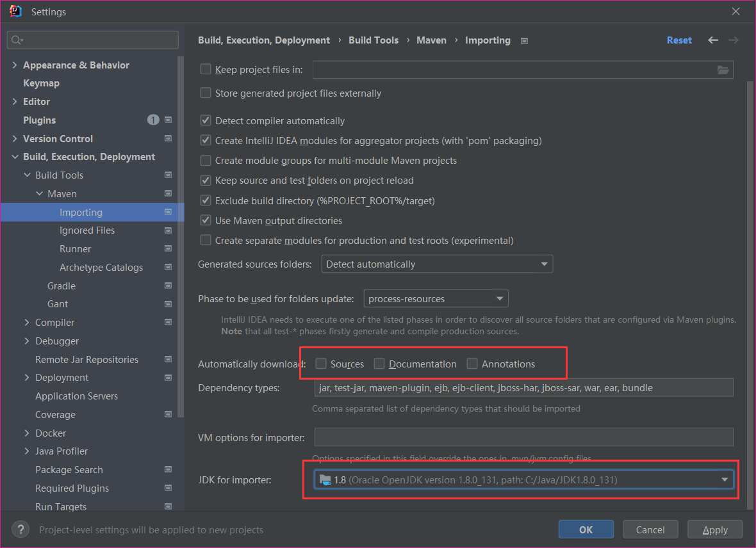Click project-level icon on Required Plugins row
756x548 pixels.
pyautogui.click(x=168, y=488)
